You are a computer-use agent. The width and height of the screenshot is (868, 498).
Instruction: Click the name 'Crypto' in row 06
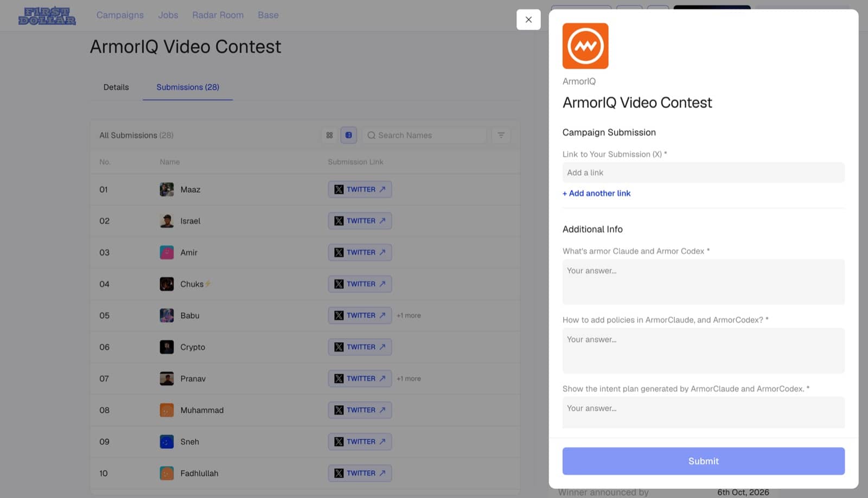tap(193, 347)
